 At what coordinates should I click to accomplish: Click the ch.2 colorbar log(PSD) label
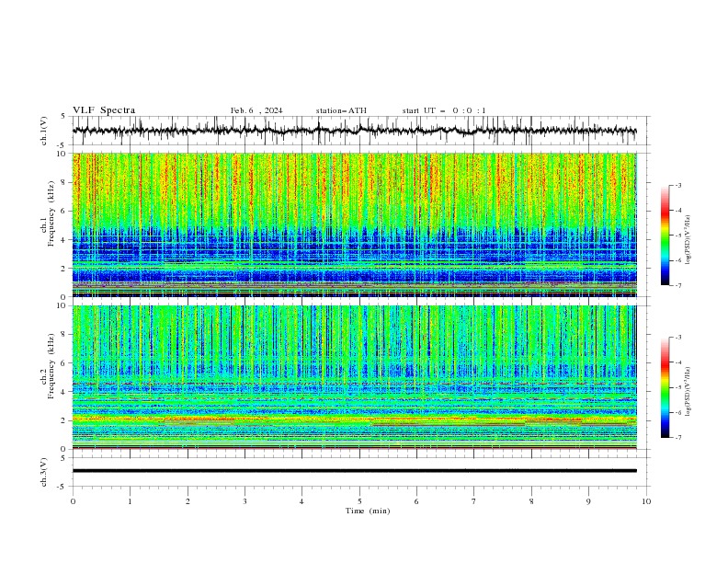pos(688,391)
